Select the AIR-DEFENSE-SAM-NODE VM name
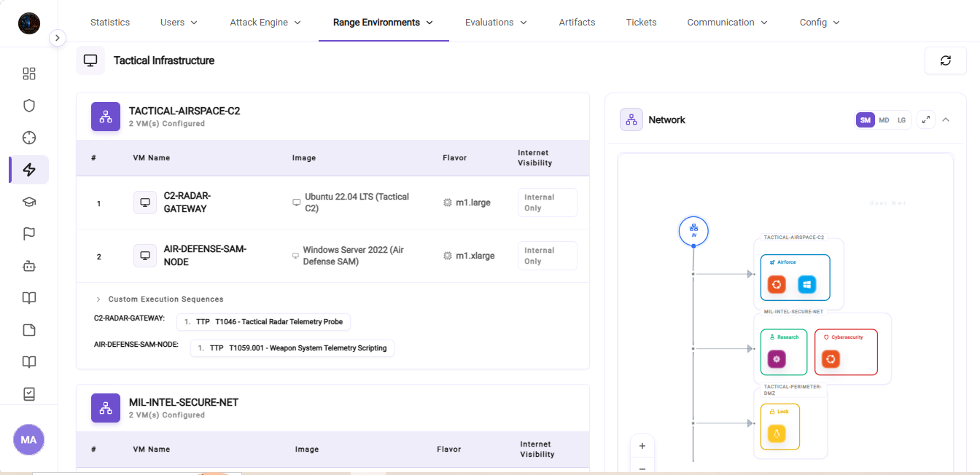 (x=205, y=256)
